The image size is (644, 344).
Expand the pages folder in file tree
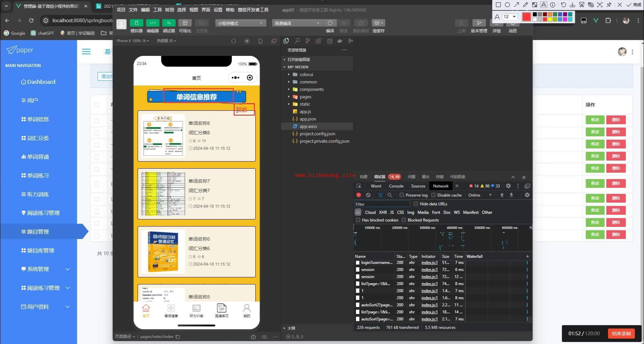305,97
